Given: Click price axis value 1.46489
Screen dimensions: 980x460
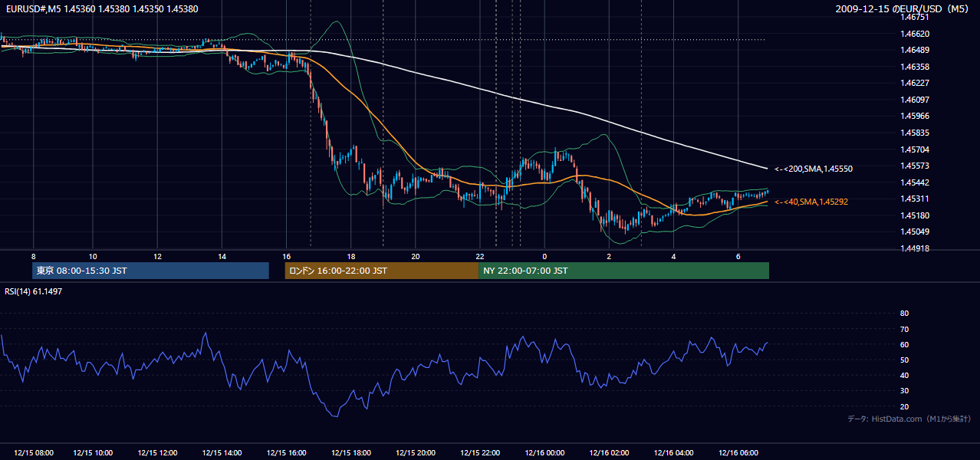Looking at the screenshot, I should point(915,50).
